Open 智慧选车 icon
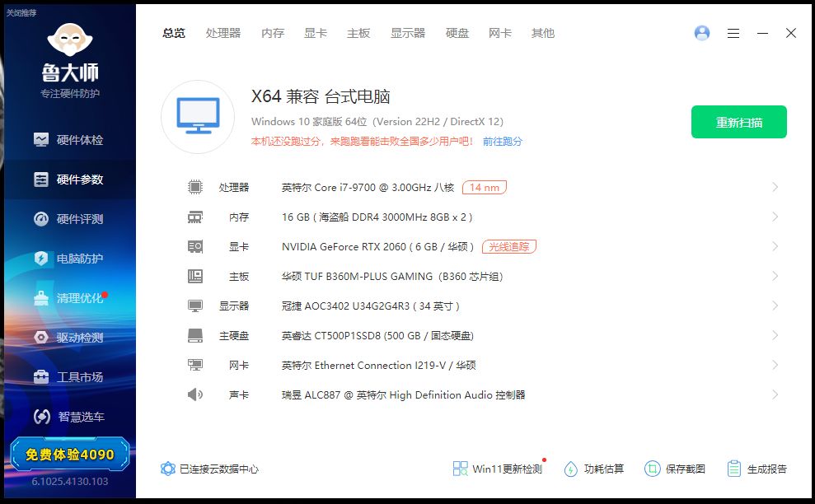 [x=41, y=416]
